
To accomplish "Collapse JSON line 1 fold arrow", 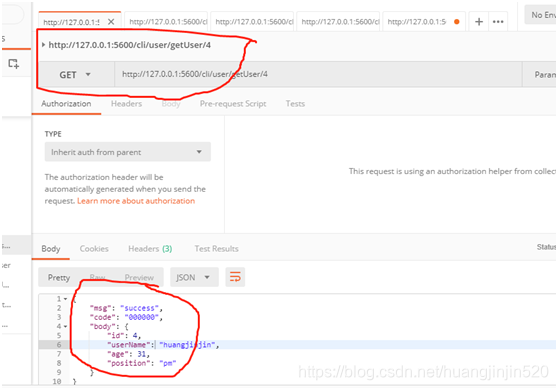I will pos(65,299).
